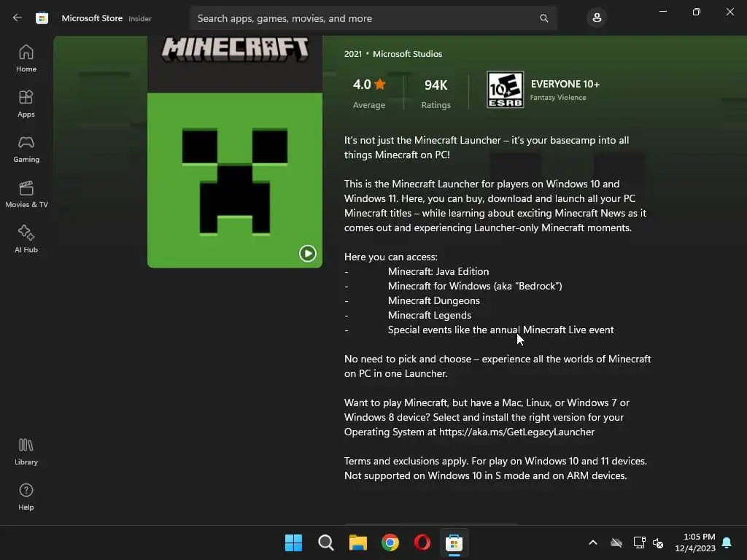Viewport: 747px width, 560px height.
Task: Open the network display tray icon
Action: (x=639, y=542)
